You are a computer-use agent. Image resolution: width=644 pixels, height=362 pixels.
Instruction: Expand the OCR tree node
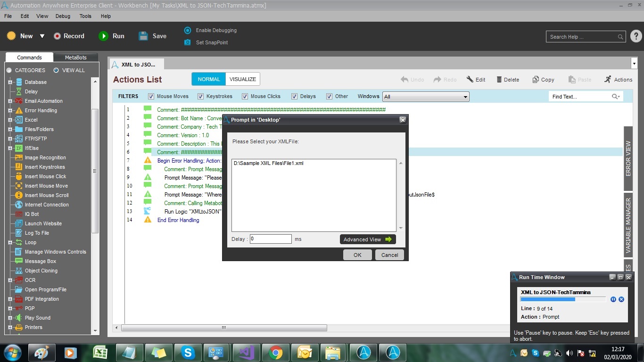(x=10, y=280)
